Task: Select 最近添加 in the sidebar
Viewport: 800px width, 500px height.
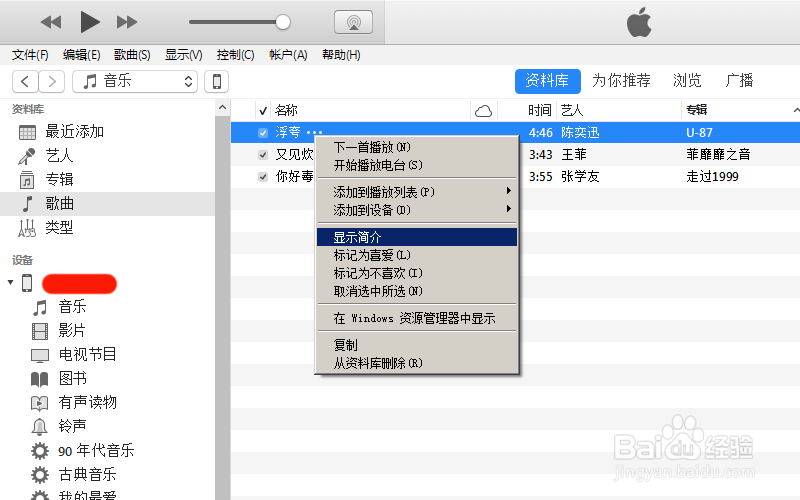Action: pyautogui.click(x=107, y=132)
